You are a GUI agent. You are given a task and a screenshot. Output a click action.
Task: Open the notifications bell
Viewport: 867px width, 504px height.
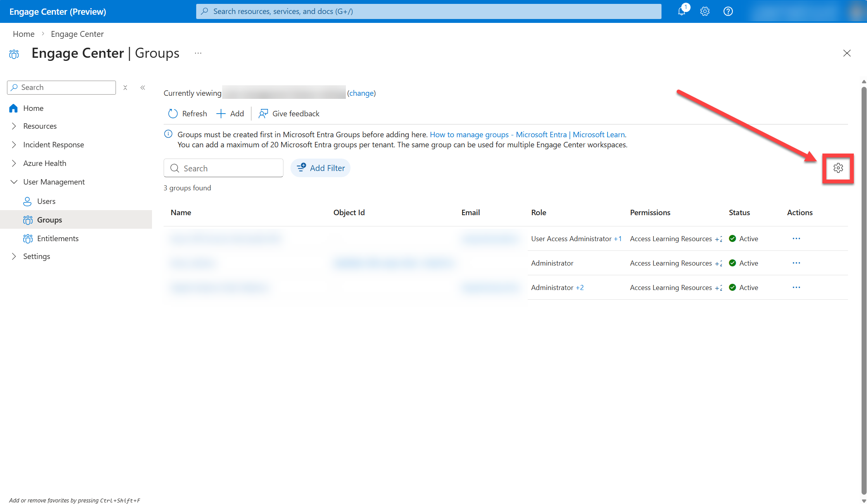682,11
